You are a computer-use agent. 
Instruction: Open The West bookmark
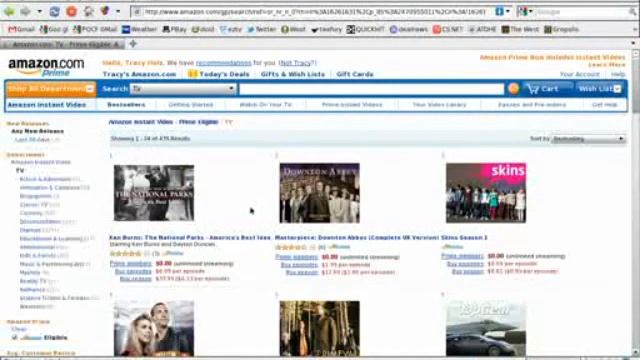click(520, 29)
